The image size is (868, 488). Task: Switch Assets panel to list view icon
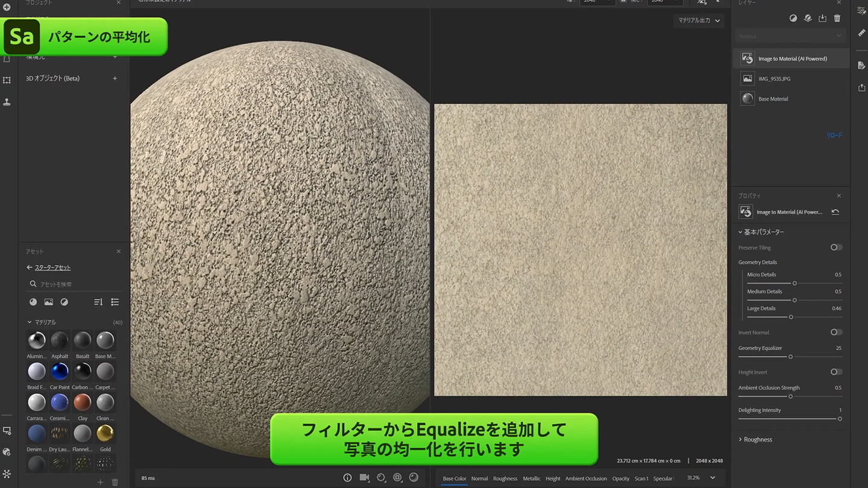coord(115,302)
